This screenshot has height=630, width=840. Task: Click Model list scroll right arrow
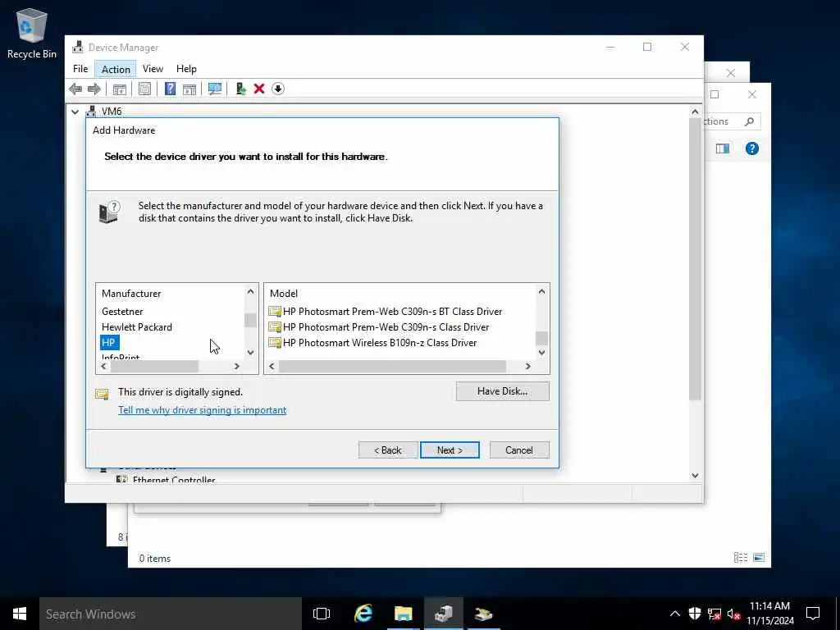527,367
